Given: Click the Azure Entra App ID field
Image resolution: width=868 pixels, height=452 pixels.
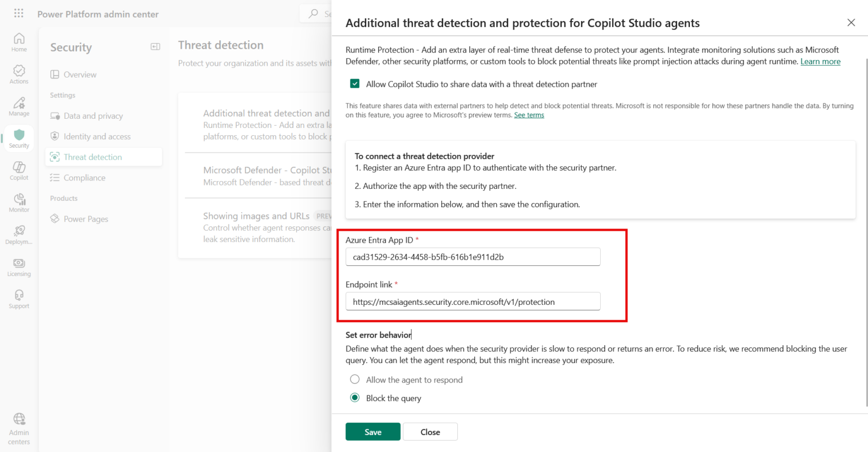Looking at the screenshot, I should 473,257.
